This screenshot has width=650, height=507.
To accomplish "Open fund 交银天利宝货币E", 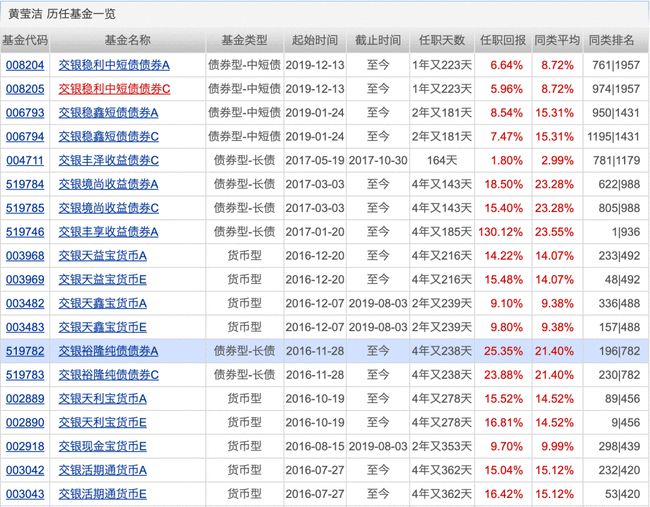I will click(x=102, y=423).
